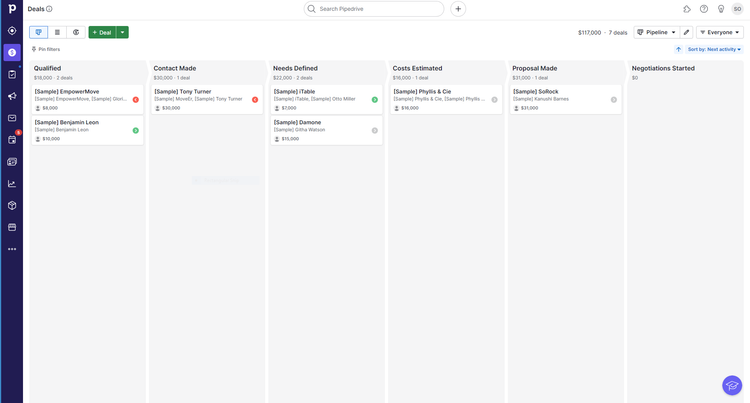The height and width of the screenshot is (403, 750).
Task: Open the [Sample] SoRock deal
Action: 566,99
